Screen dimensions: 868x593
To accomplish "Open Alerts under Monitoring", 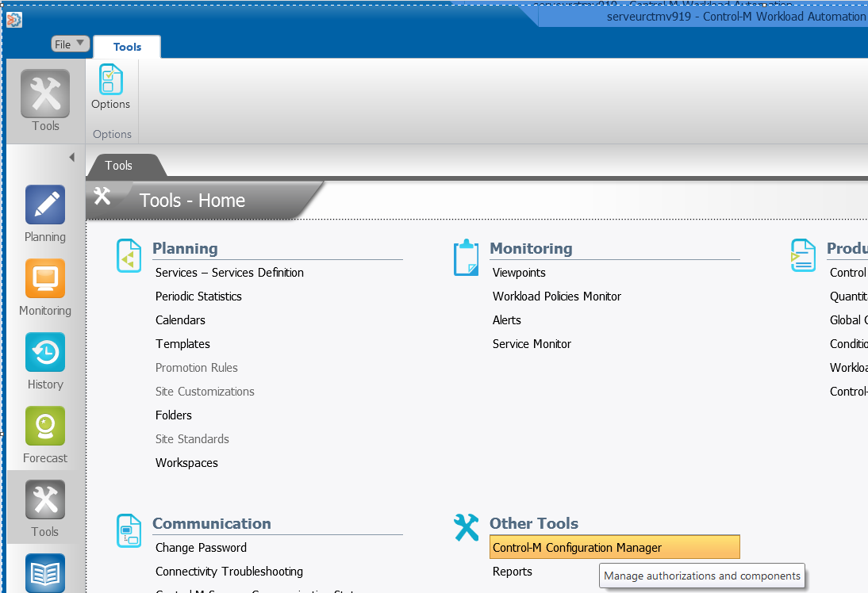I will tap(506, 320).
